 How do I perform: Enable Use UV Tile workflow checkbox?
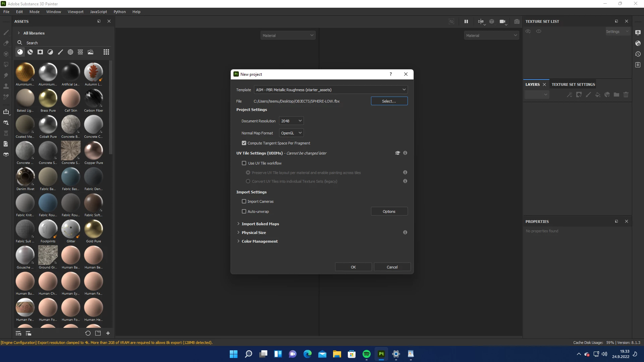click(244, 163)
